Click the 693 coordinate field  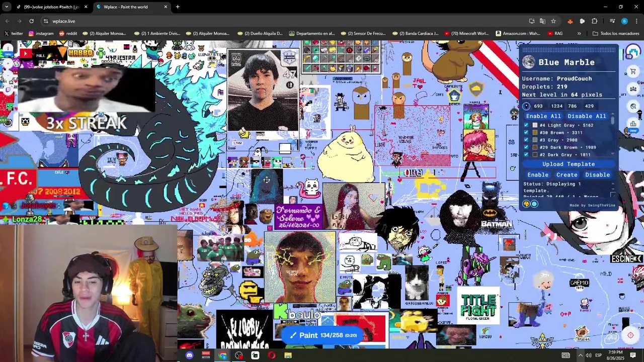(539, 106)
